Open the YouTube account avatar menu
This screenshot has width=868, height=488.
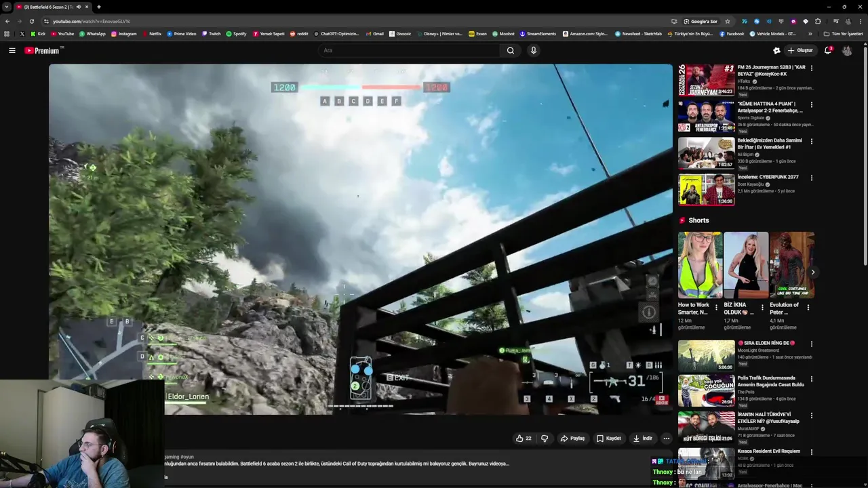[847, 50]
